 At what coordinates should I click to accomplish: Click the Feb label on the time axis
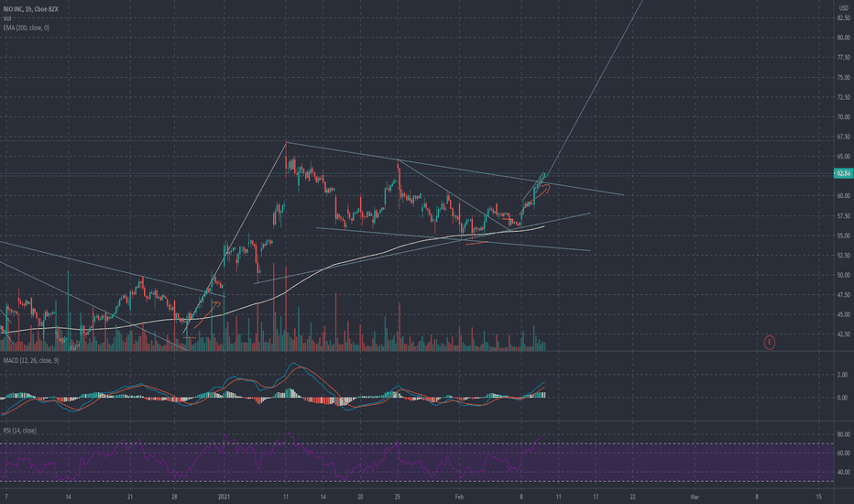pos(459,497)
